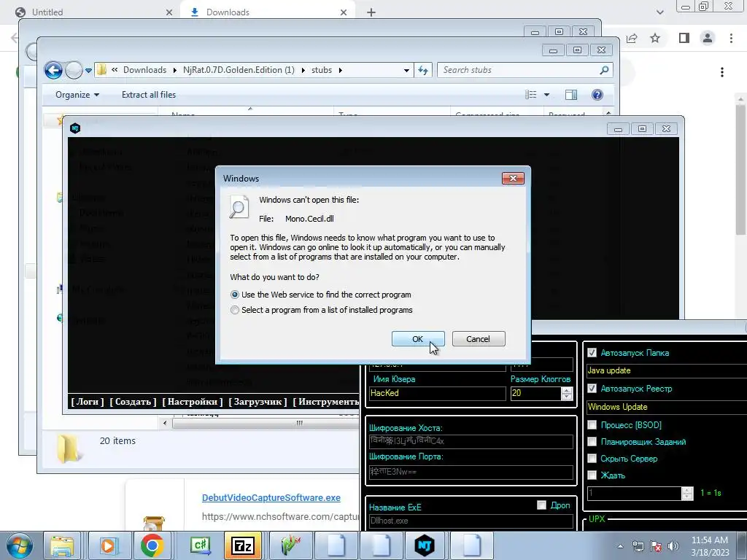The image size is (747, 560).
Task: Click Explorer refresh button
Action: pyautogui.click(x=423, y=71)
